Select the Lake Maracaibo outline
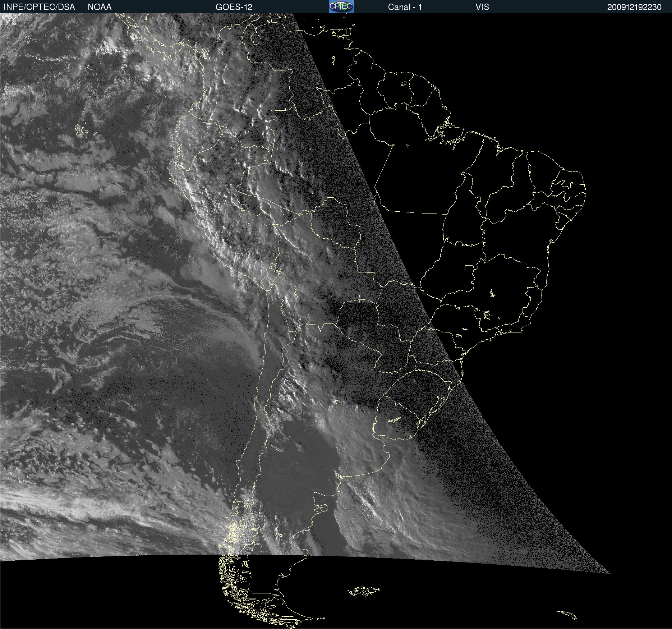Viewport: 672px width, 629px height. tap(256, 35)
